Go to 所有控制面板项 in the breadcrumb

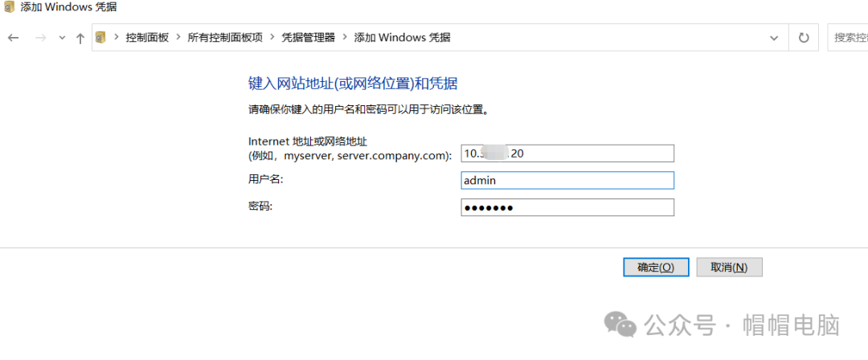coord(225,37)
